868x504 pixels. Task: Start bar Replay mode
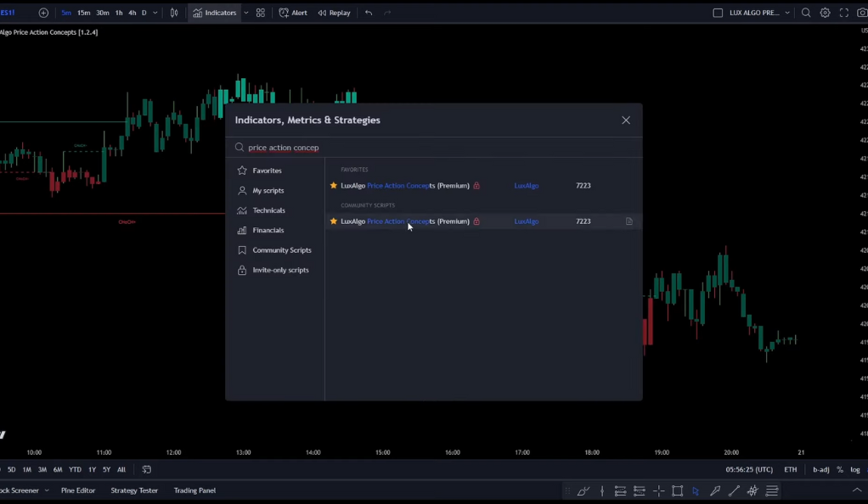(335, 13)
